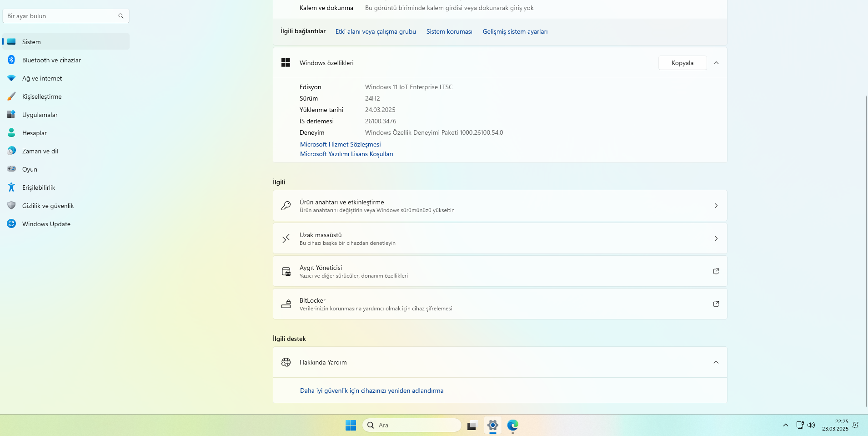
Task: Open the Gizlilik ve güvenlik page
Action: (66, 206)
